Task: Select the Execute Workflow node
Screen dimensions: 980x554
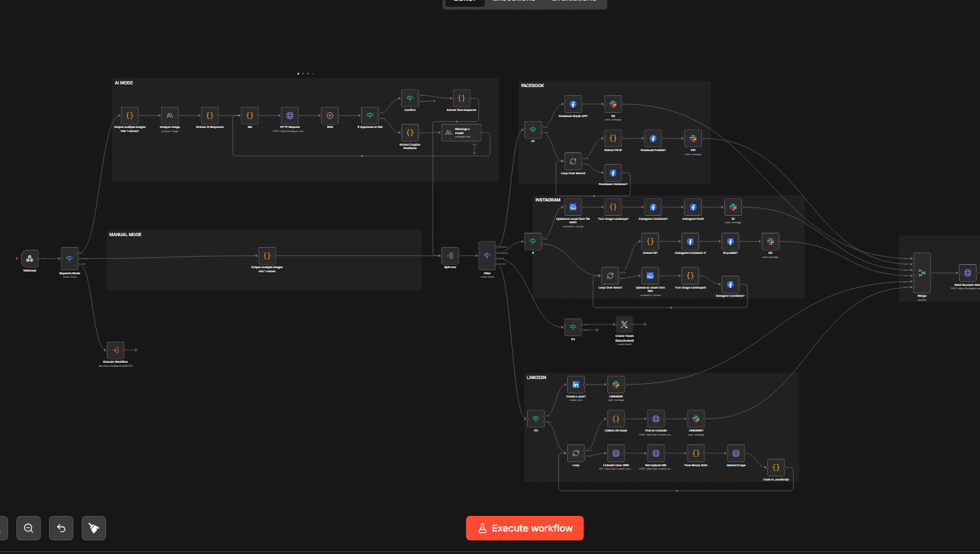Action: [116, 350]
